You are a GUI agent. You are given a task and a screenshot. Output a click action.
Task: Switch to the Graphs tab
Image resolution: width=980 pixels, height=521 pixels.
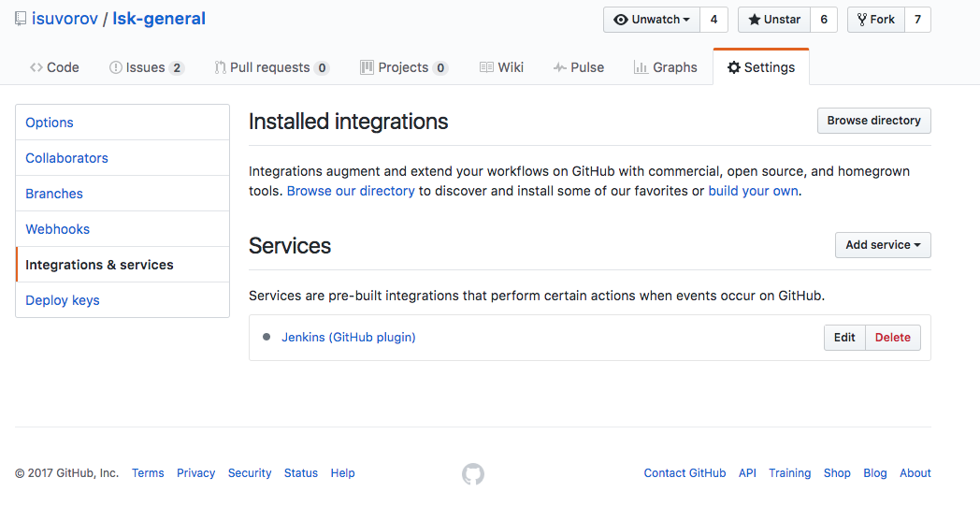pos(665,67)
